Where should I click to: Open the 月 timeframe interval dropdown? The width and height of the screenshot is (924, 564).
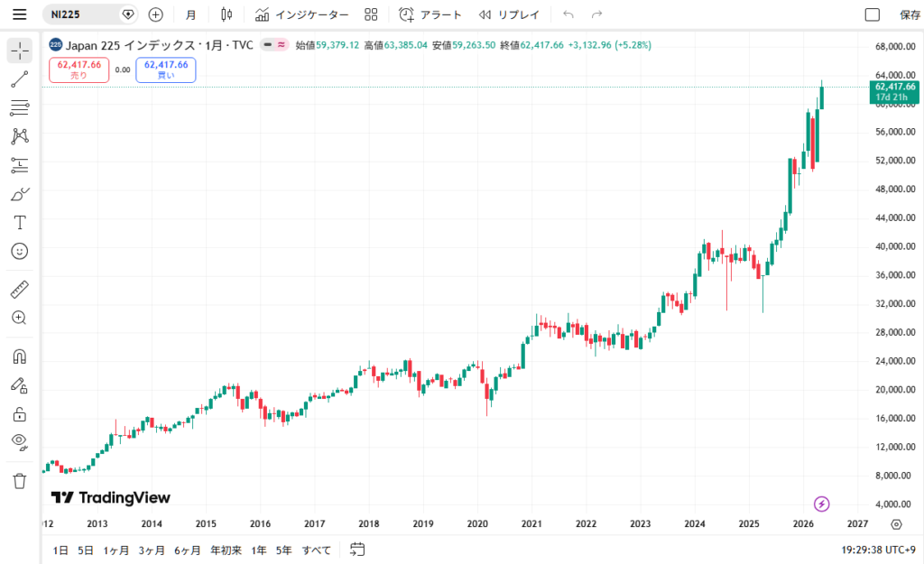[x=191, y=14]
